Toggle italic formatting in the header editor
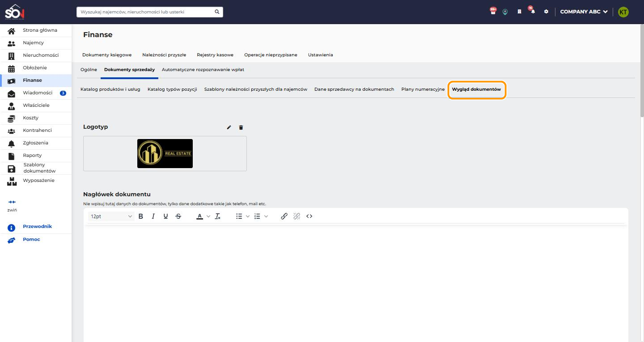The height and width of the screenshot is (342, 644). pyautogui.click(x=153, y=216)
